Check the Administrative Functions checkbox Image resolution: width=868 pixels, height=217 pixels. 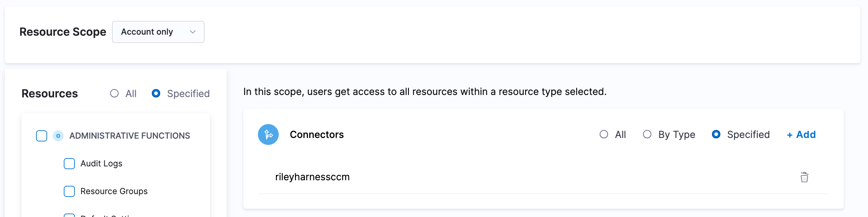pos(42,136)
